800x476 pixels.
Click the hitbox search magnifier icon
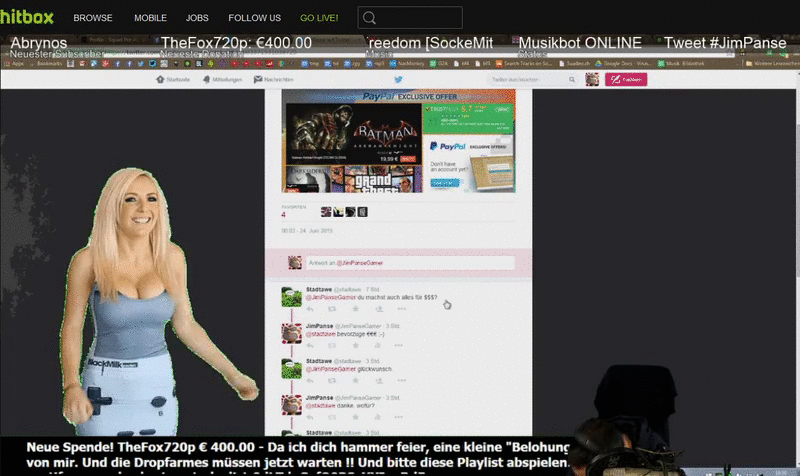(369, 18)
